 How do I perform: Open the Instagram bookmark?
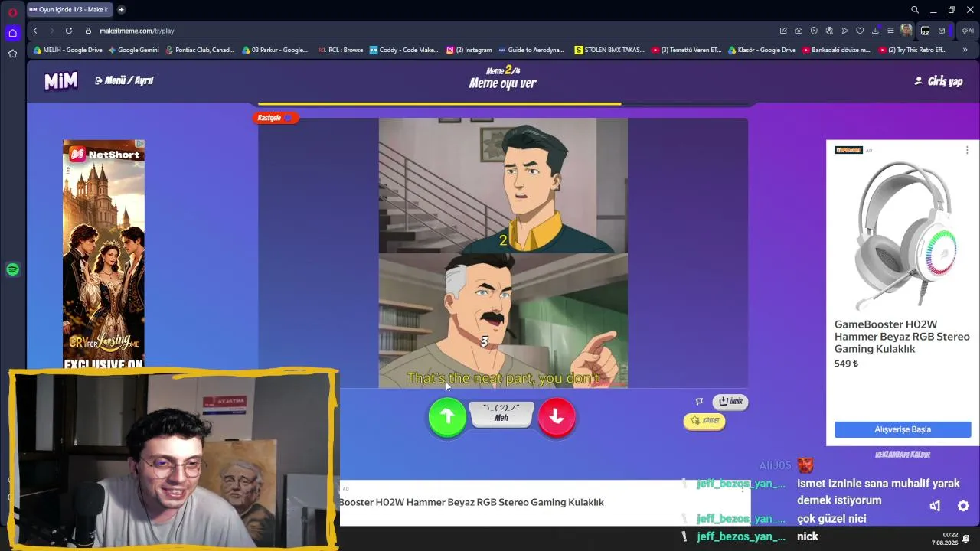click(469, 50)
